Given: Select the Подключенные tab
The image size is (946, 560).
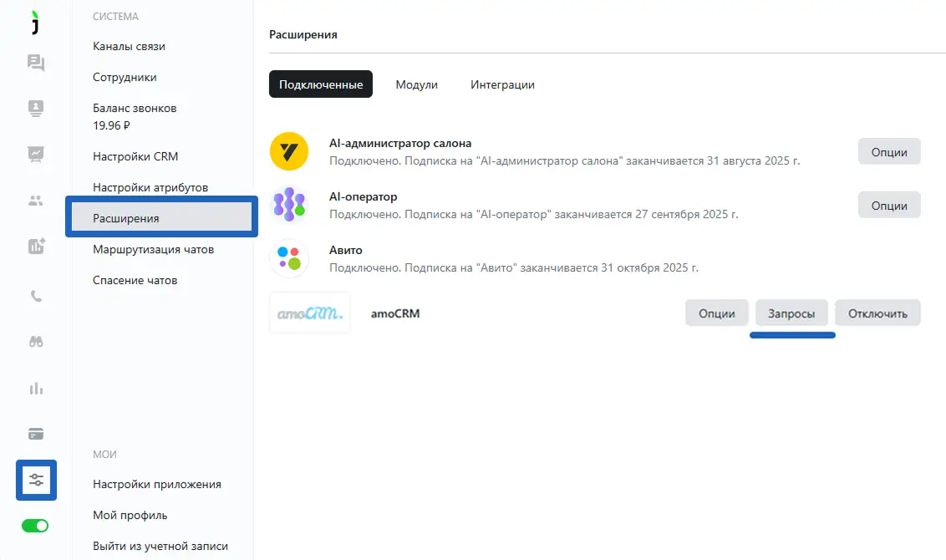Looking at the screenshot, I should 321,84.
